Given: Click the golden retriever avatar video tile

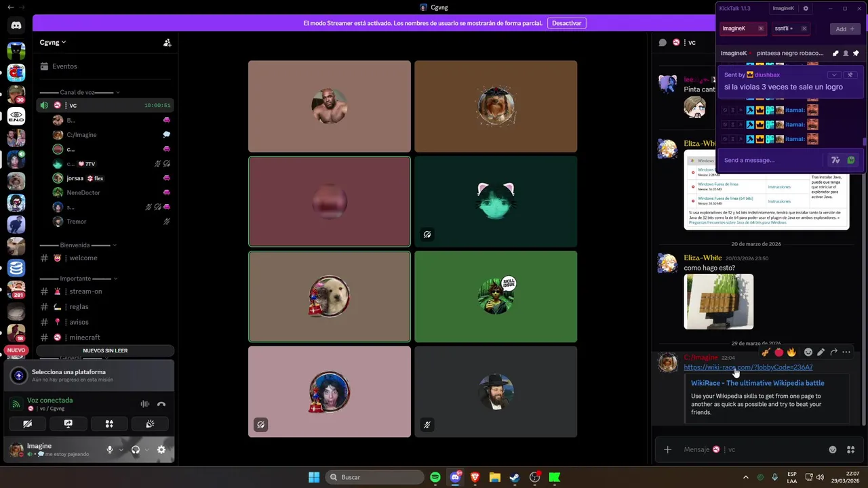Looking at the screenshot, I should coord(330,296).
